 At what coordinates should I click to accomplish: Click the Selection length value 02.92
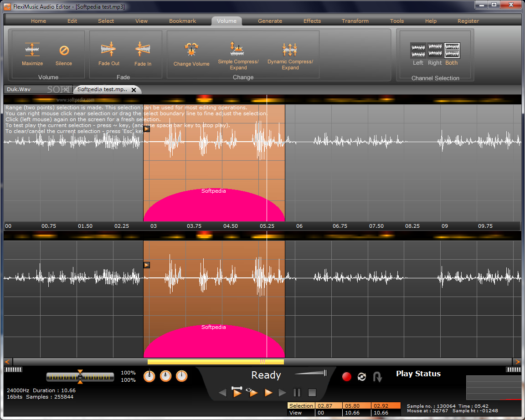386,405
